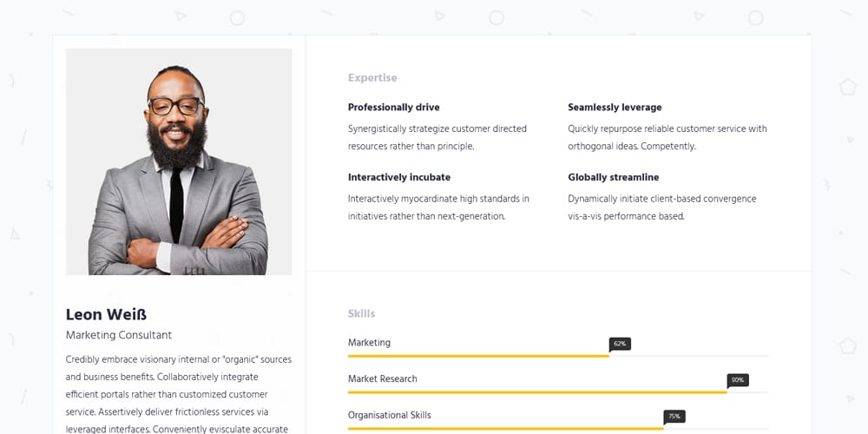Click the name "Leon Weiß"
The width and height of the screenshot is (868, 434).
click(106, 314)
